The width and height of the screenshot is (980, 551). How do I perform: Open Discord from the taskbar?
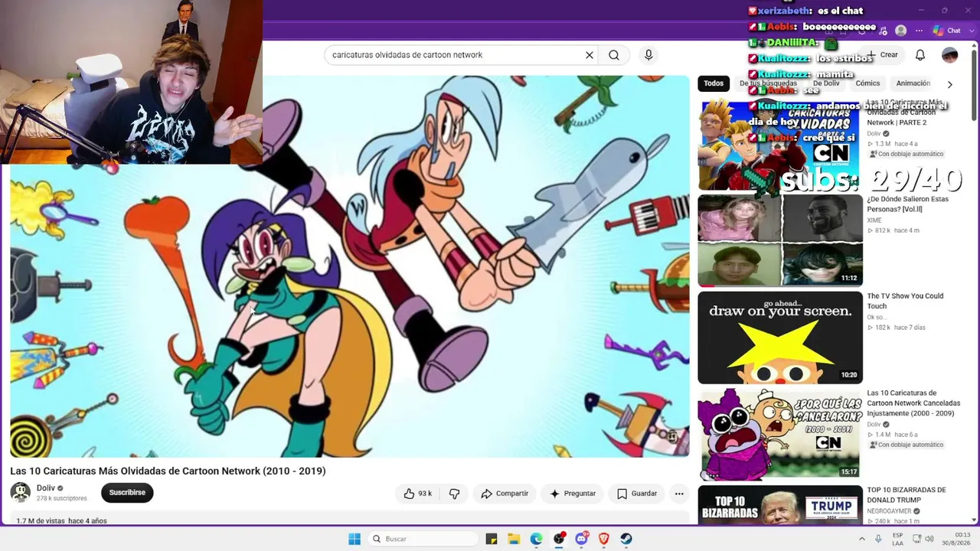pos(581,539)
